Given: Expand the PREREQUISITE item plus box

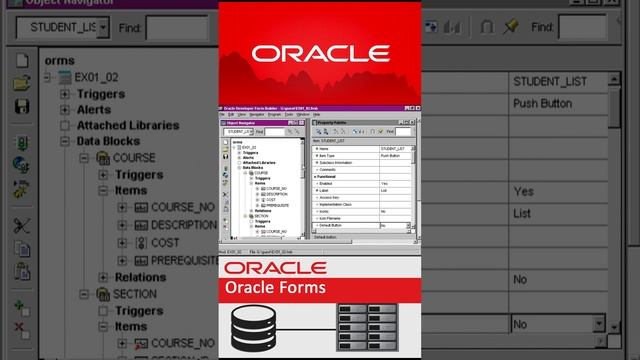Looking at the screenshot, I should click(122, 260).
